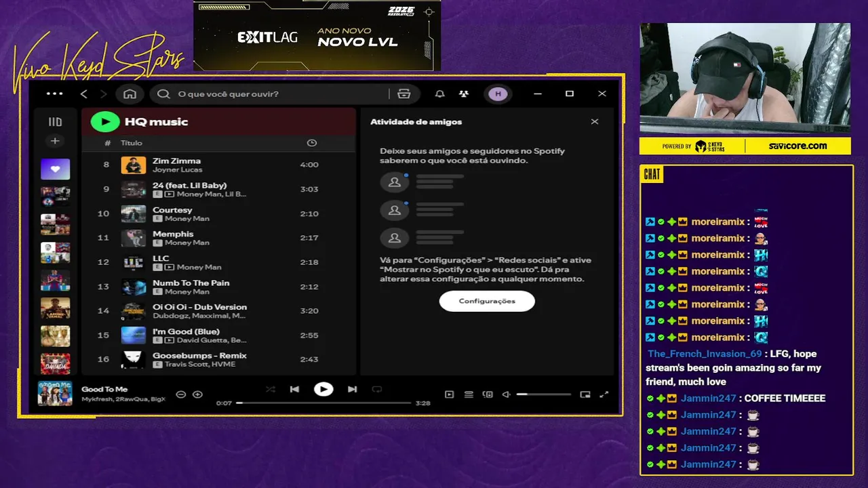Click the 2:43 duration of Goosebumps
Image resolution: width=868 pixels, height=488 pixels.
(309, 359)
